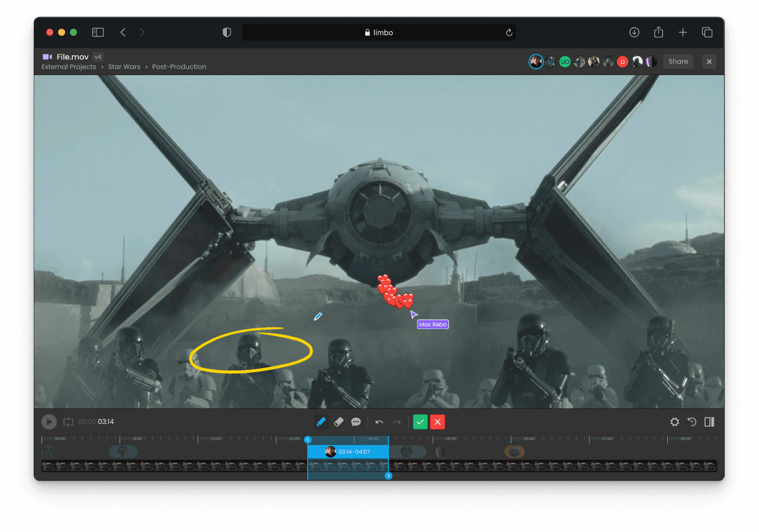Click the range end handle on timeline
Viewport: 759px width, 532px height.
coord(388,476)
